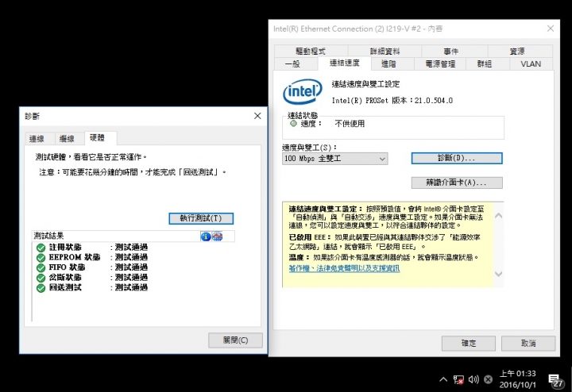Click 關閉(C) button in diagnostics dialog
Viewport: 572px width, 392px height.
[x=235, y=340]
